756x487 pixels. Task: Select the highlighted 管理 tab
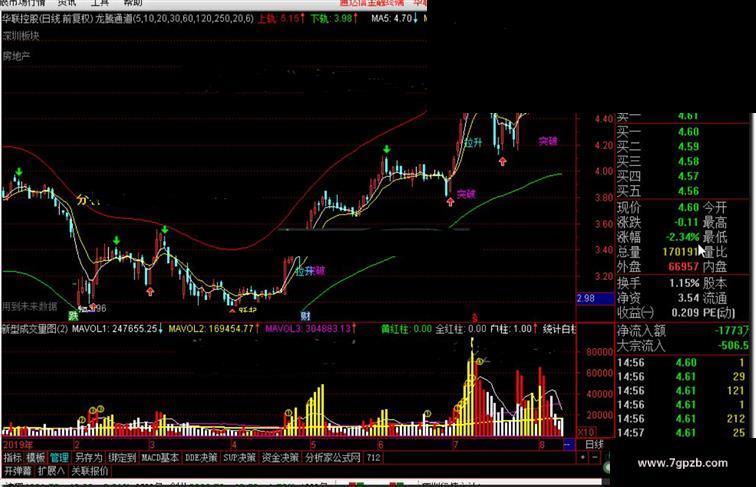59,458
